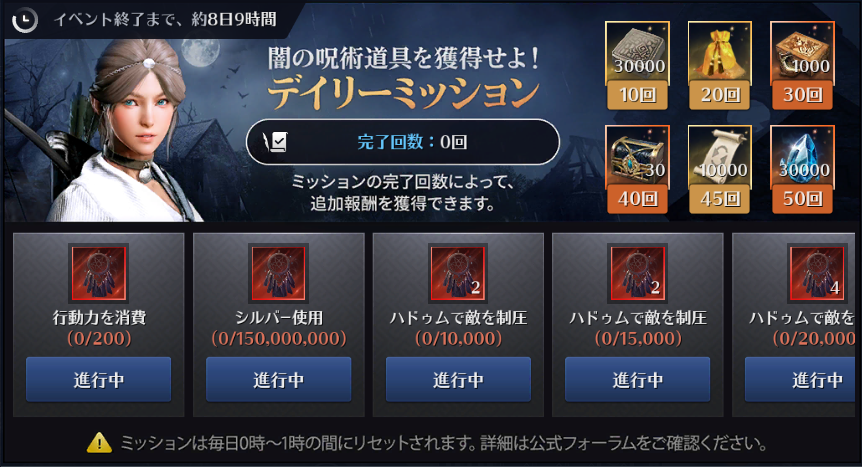Select the 20回 golden pouch reward icon
This screenshot has height=467, width=862.
coord(720,53)
